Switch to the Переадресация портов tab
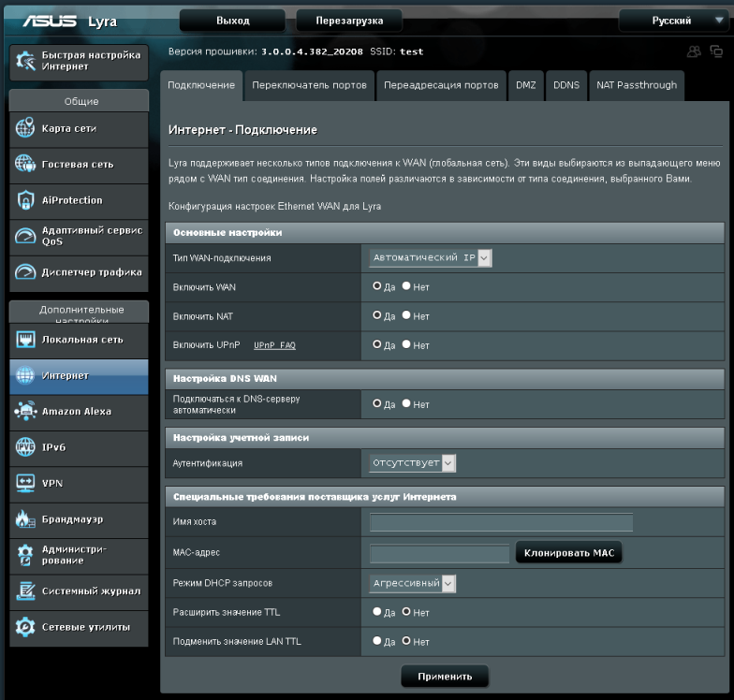Screen dimensions: 734x700 [442, 85]
